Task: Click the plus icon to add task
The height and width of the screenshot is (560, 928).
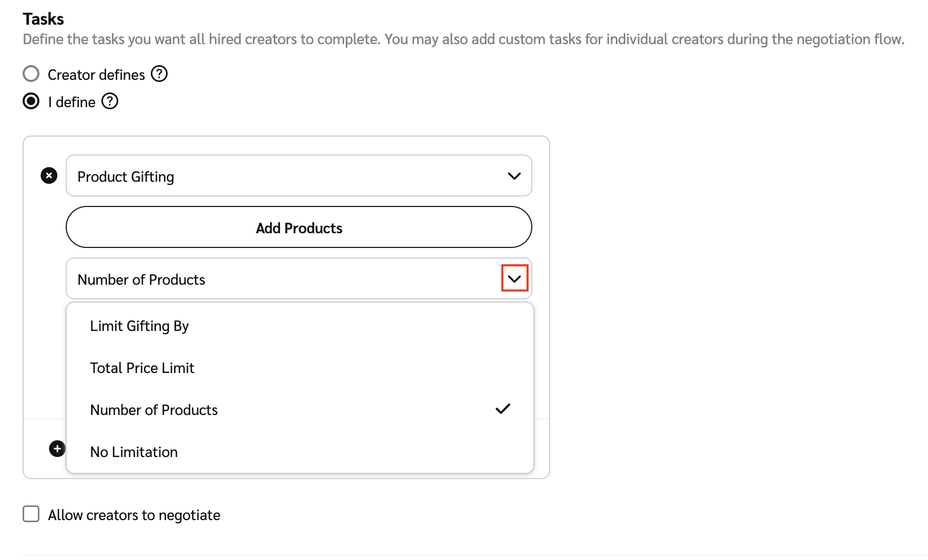Action: [57, 449]
